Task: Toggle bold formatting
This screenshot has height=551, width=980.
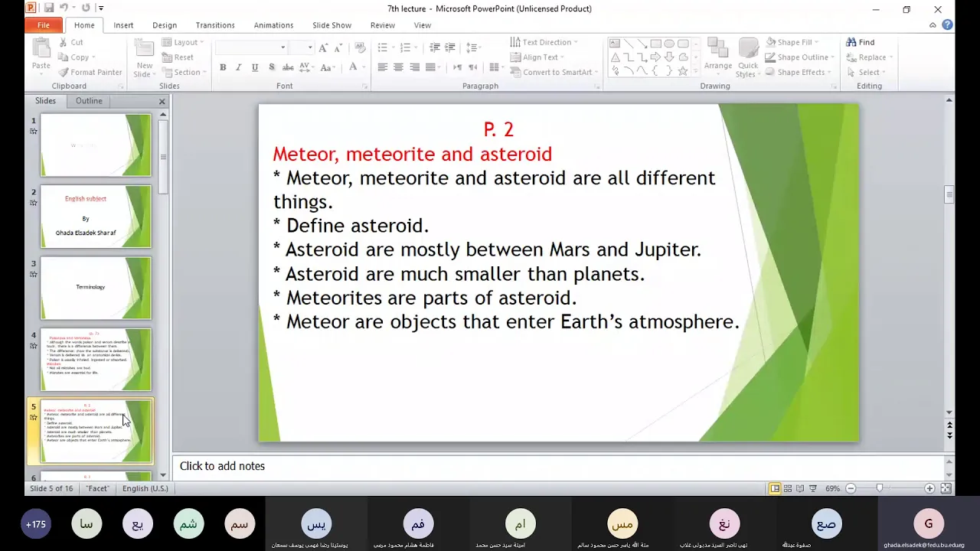Action: tap(223, 67)
